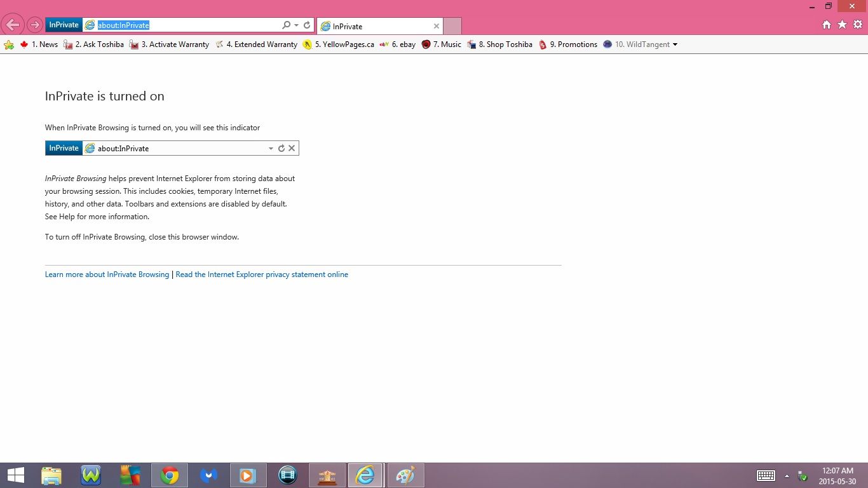This screenshot has width=868, height=488.
Task: Open the Favorites panel via the star icon
Action: [842, 24]
